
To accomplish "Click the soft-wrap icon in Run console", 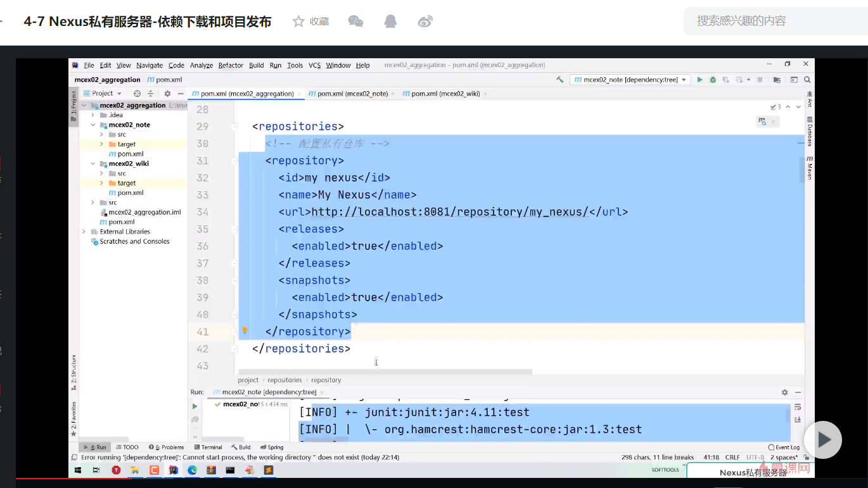I will 798,407.
